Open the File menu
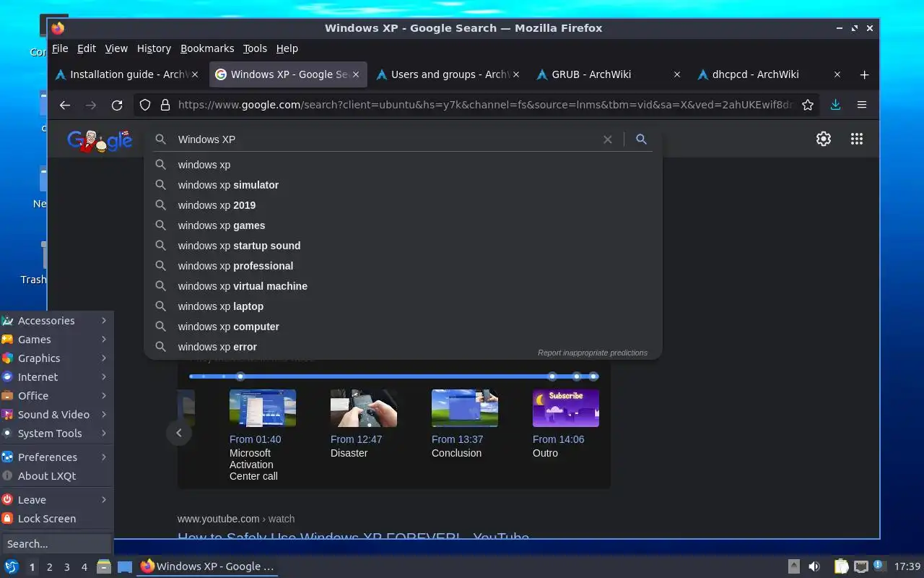The height and width of the screenshot is (578, 924). coord(60,48)
